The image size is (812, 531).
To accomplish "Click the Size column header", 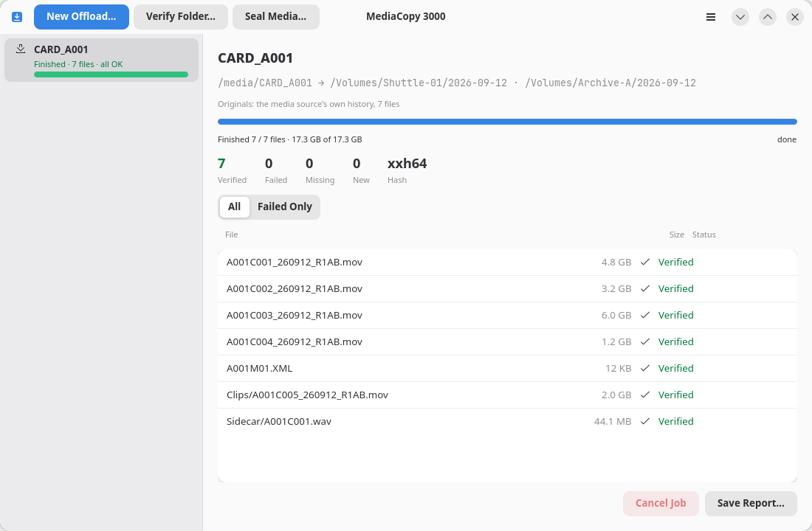I will click(x=676, y=235).
